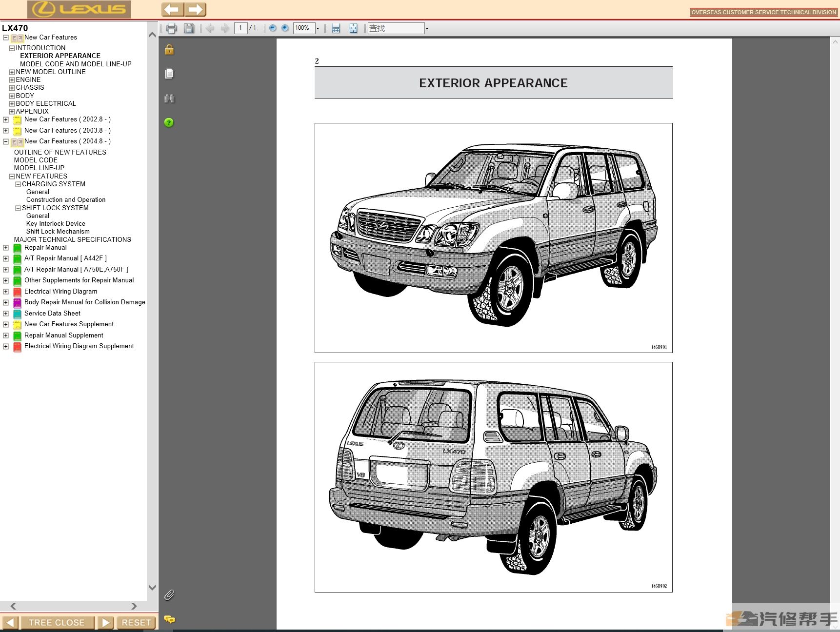Open MODEL CODE AND MODEL LINE-UP

(76, 64)
